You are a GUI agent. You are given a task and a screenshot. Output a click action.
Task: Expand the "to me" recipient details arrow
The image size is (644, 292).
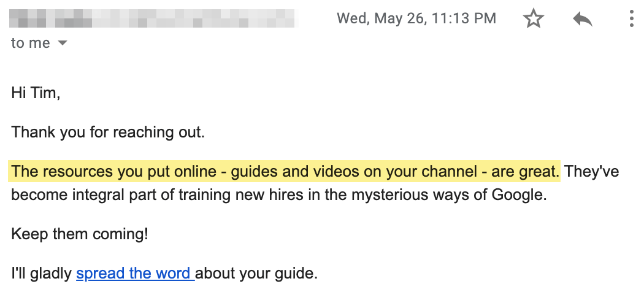(62, 44)
